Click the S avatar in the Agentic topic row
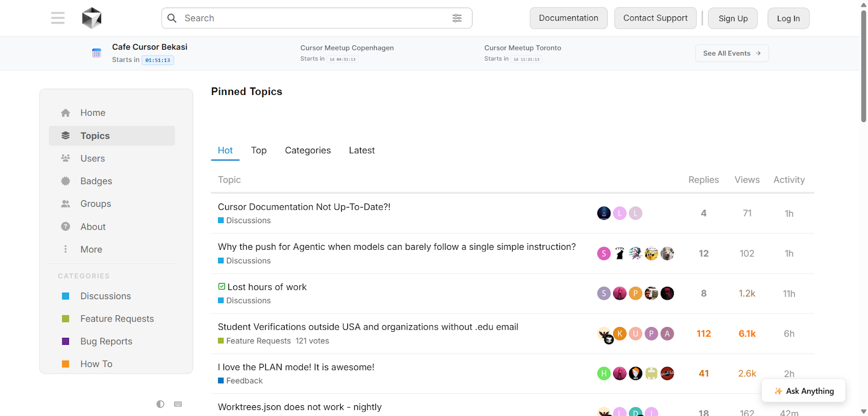Viewport: 868px width, 416px height. (x=604, y=254)
